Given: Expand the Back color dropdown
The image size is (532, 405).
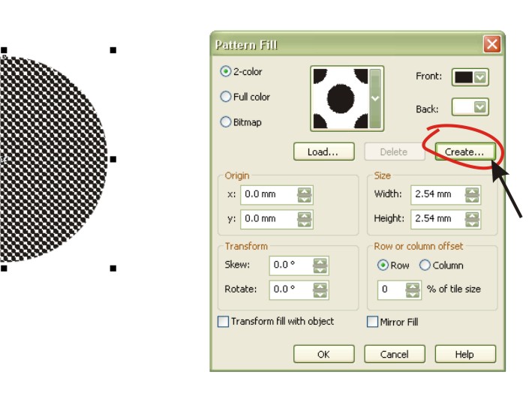Looking at the screenshot, I should 480,108.
